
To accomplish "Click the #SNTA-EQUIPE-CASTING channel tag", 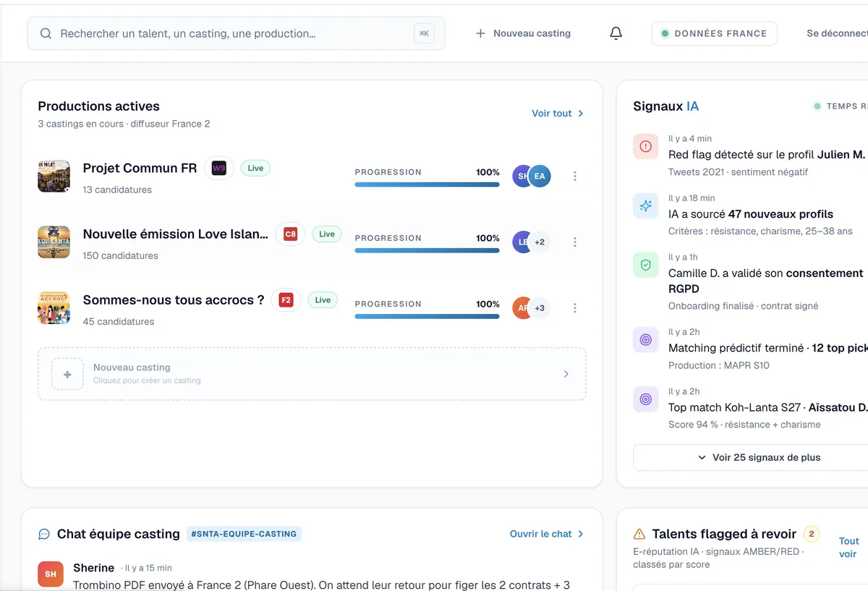I will [244, 534].
